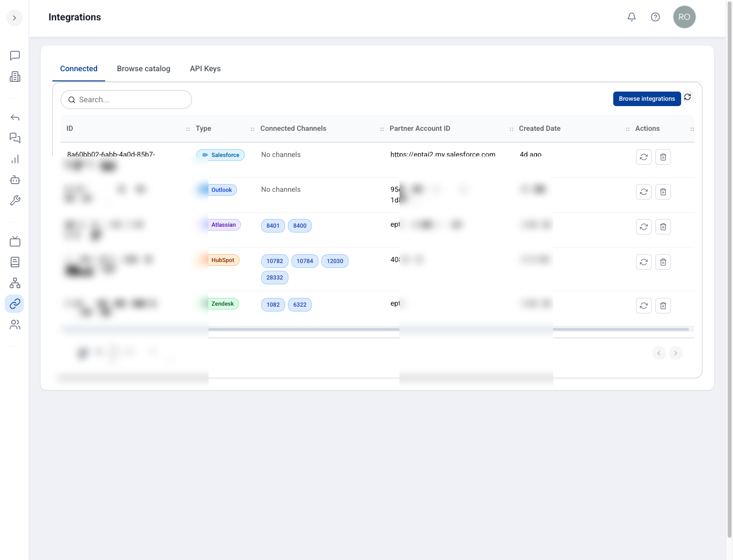
Task: Focus the Search input field
Action: 126,100
